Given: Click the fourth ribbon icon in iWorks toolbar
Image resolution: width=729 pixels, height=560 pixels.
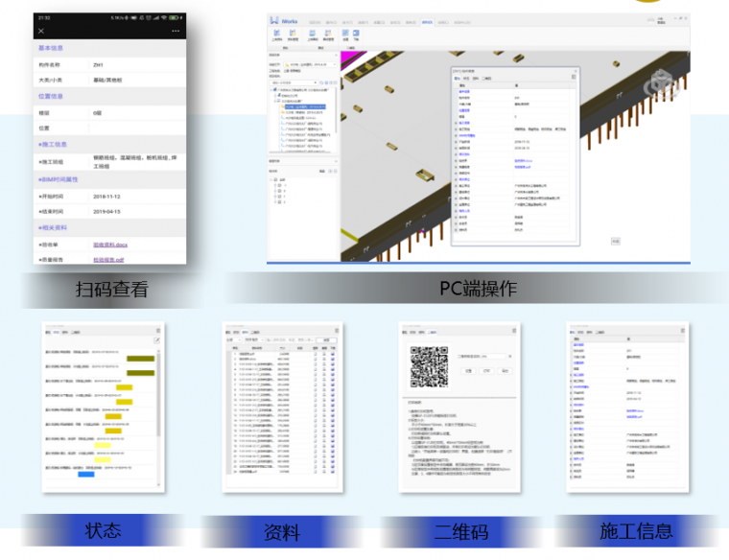Looking at the screenshot, I should (x=329, y=34).
